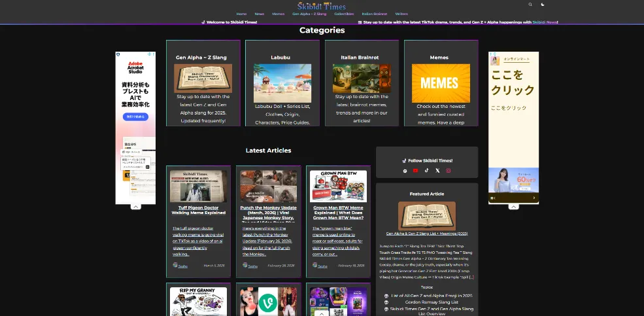Viewport: 644px width, 316px height.
Task: Open the TikTok social icon
Action: click(426, 171)
